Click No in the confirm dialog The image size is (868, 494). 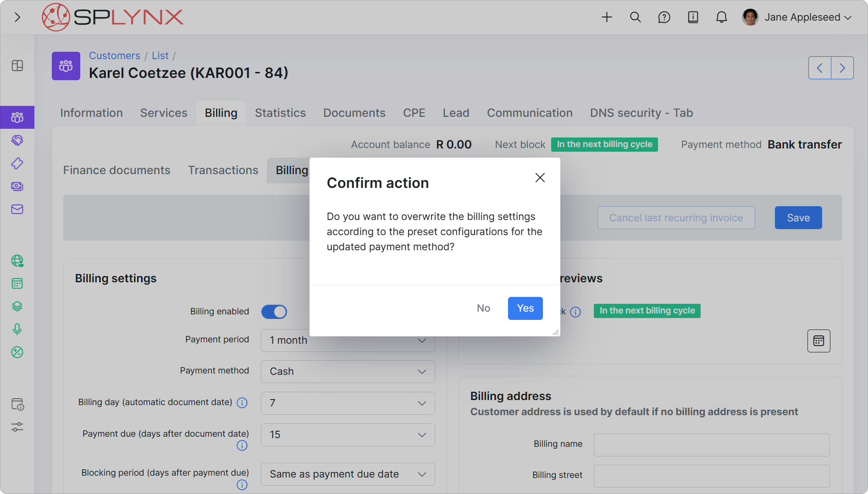[x=483, y=308]
